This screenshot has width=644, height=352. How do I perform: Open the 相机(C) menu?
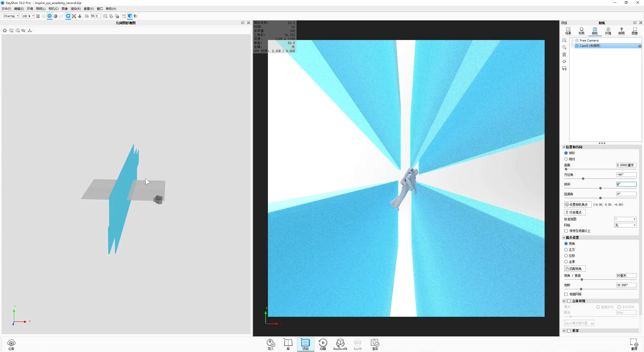(x=53, y=9)
